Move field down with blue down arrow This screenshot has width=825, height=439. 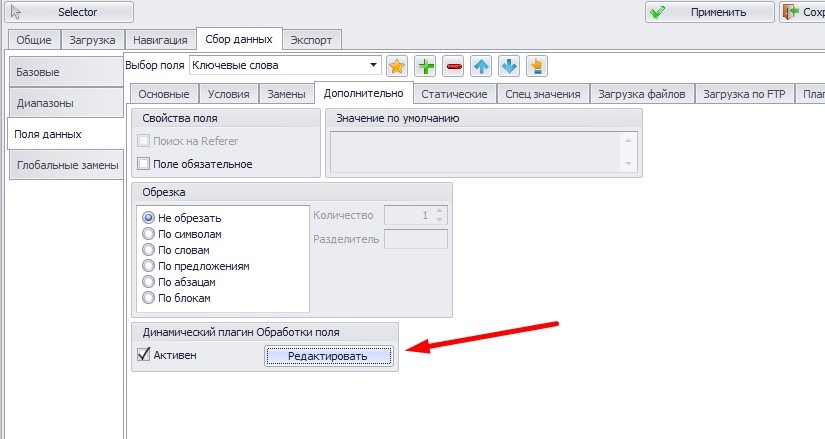[x=509, y=66]
